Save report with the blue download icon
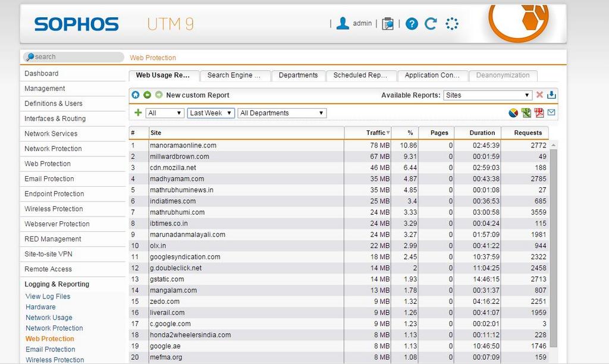Screen dimensions: 609x364 point(551,95)
